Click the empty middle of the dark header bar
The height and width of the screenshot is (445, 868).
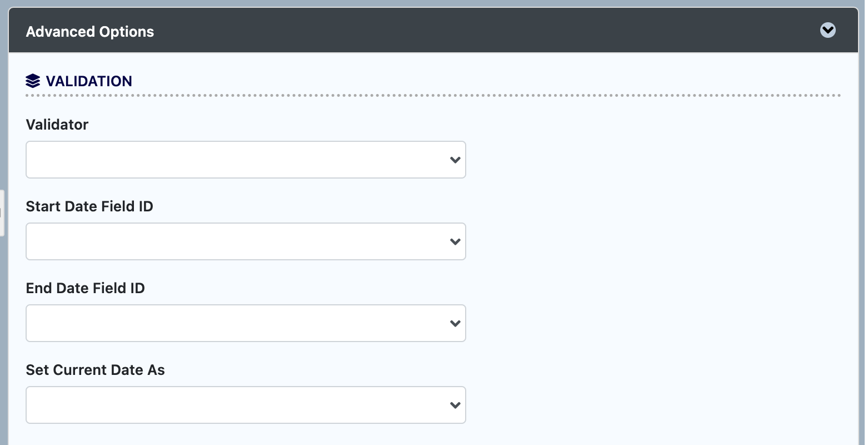pos(445,31)
